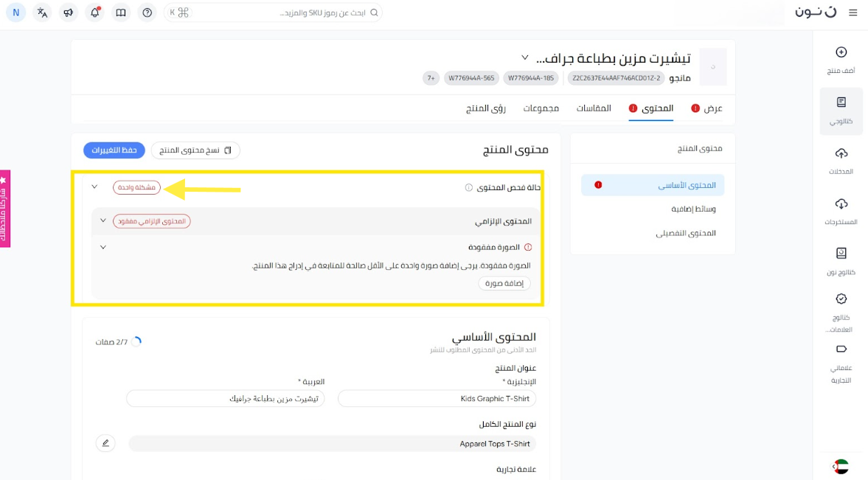This screenshot has height=480, width=868.
Task: Open the guide book icon
Action: pos(121,13)
